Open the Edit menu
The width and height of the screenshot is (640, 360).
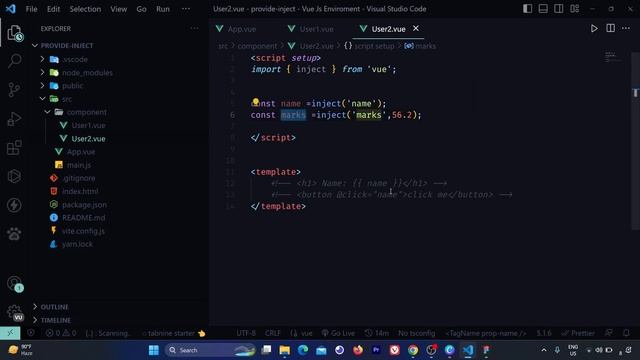[53, 9]
